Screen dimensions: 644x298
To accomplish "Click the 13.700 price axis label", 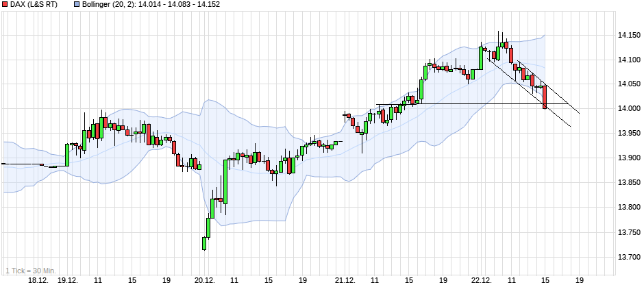I will tap(629, 257).
